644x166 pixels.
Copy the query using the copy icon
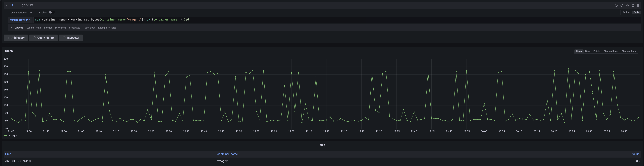click(x=622, y=5)
